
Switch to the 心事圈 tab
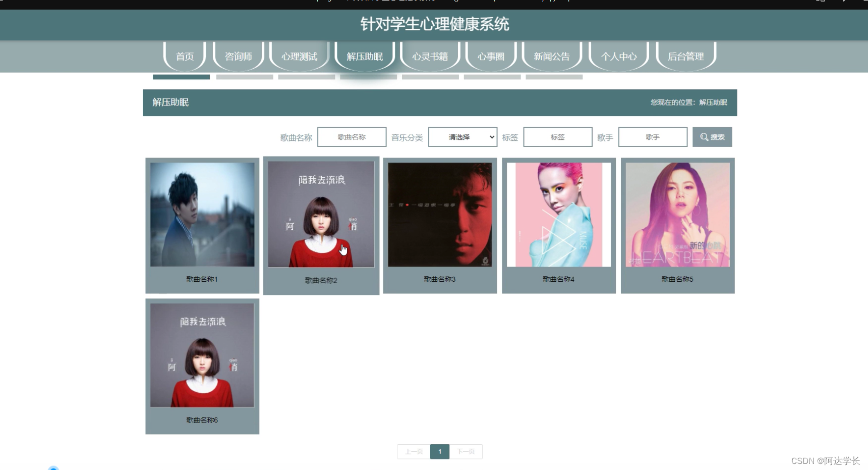491,56
